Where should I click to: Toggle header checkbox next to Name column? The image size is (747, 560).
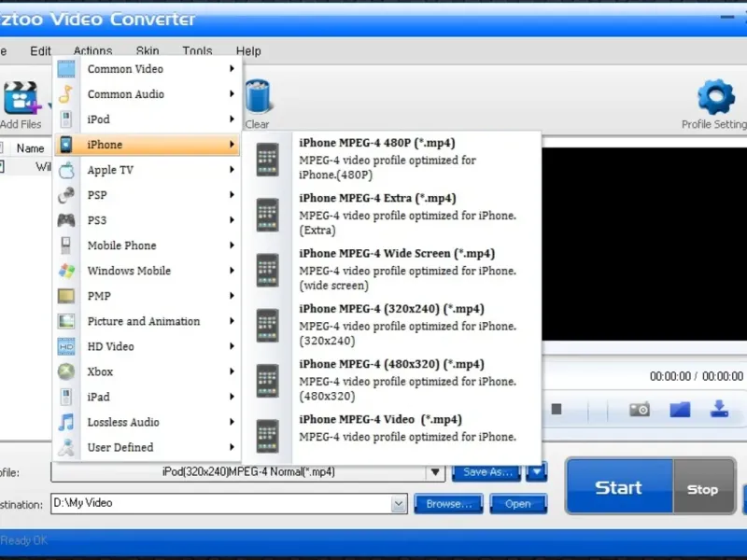point(2,148)
